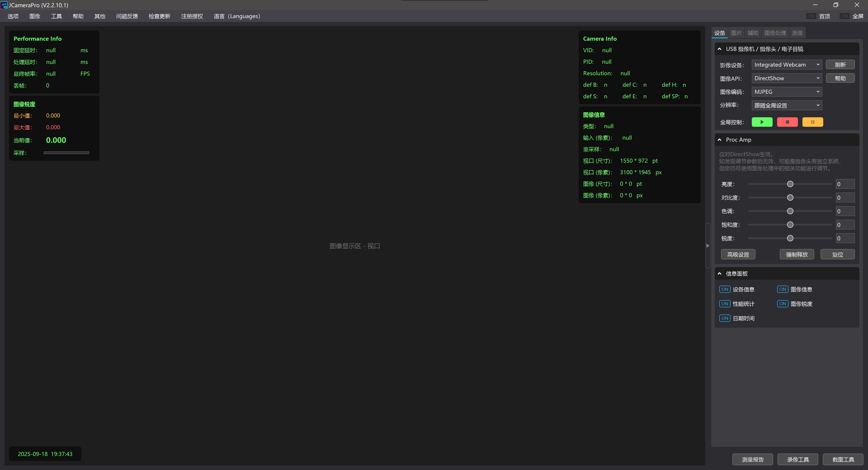Click the 亮度 brightness slider handle
Screen dimensions: 868x470
[x=790, y=184]
